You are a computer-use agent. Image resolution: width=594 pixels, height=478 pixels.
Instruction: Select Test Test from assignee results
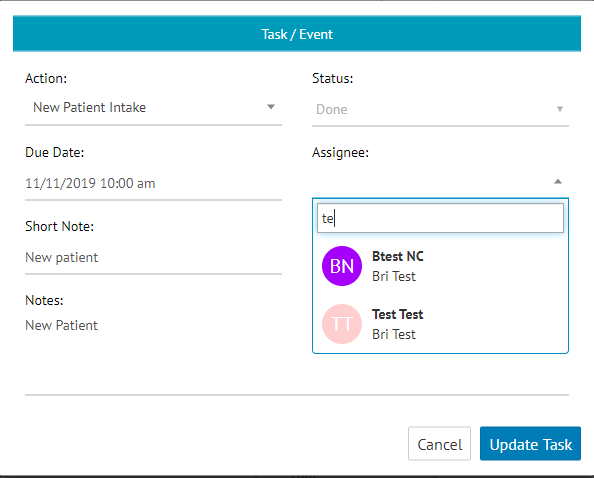(440, 324)
